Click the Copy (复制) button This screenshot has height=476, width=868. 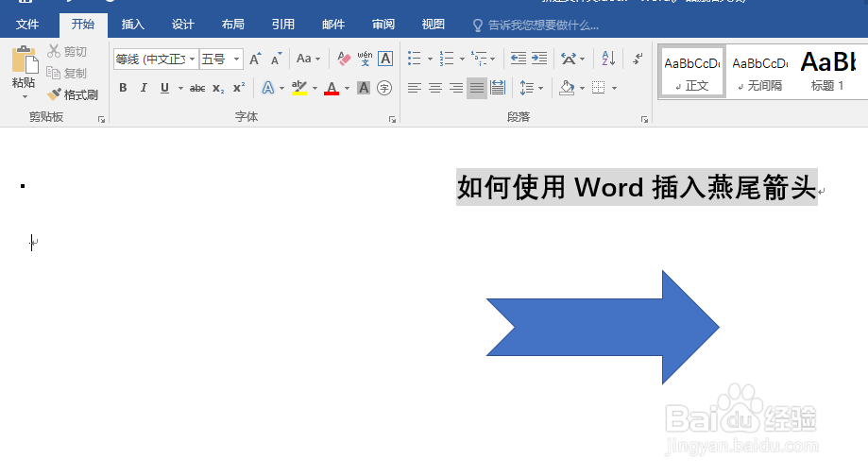click(x=67, y=73)
